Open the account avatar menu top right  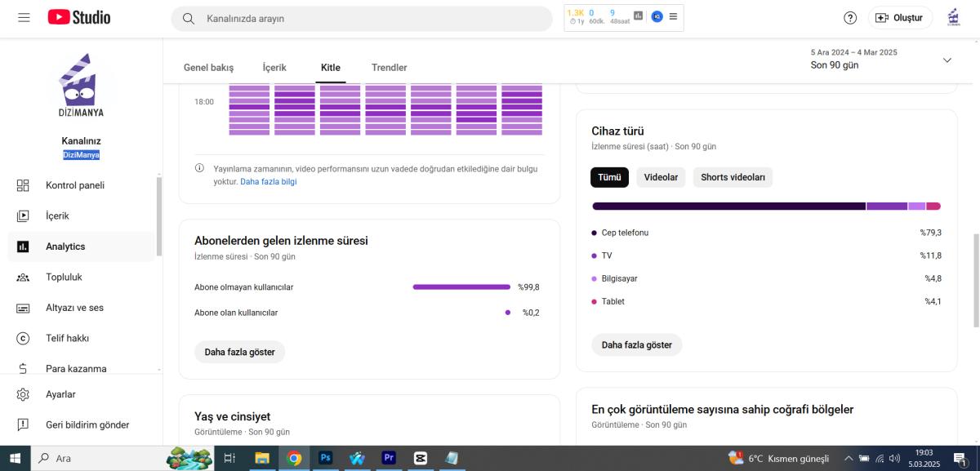point(953,17)
